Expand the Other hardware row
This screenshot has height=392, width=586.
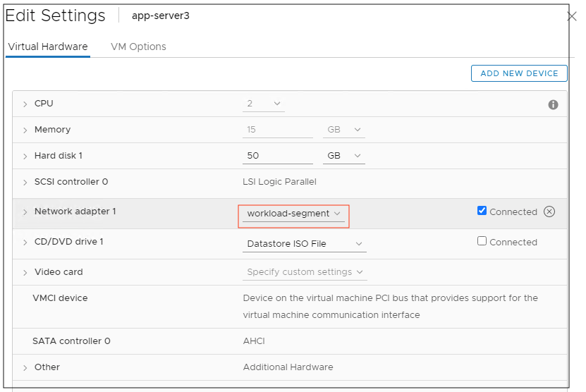[25, 368]
